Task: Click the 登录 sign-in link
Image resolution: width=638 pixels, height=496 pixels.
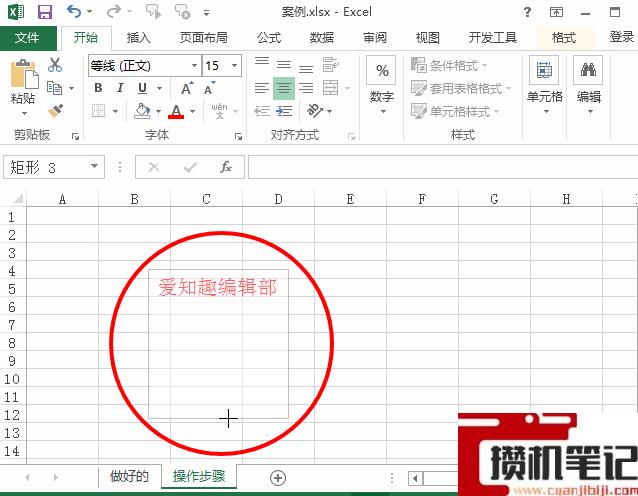Action: click(x=622, y=37)
